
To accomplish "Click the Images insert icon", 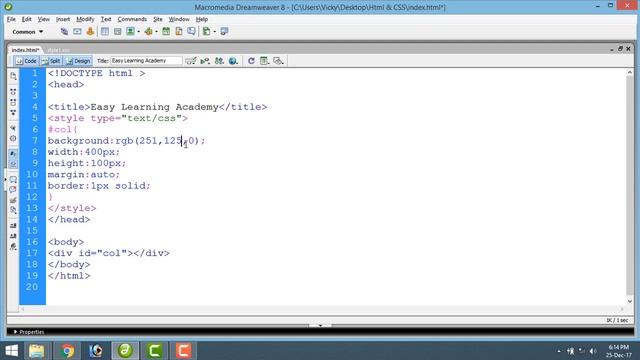I will [130, 31].
